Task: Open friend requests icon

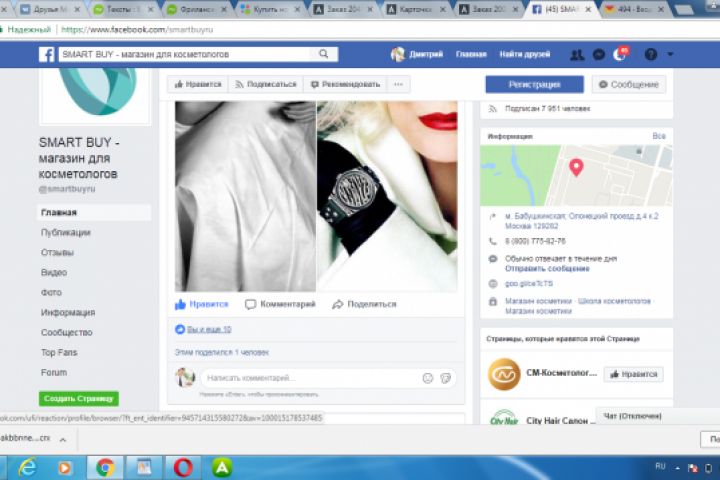Action: click(x=577, y=55)
